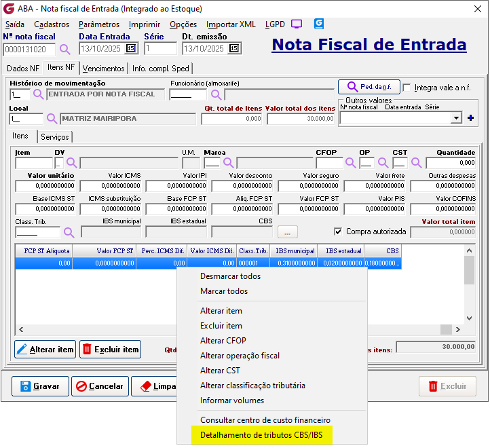Search nota fiscal number with magnifier
This screenshot has height=448, width=490.
(64, 50)
